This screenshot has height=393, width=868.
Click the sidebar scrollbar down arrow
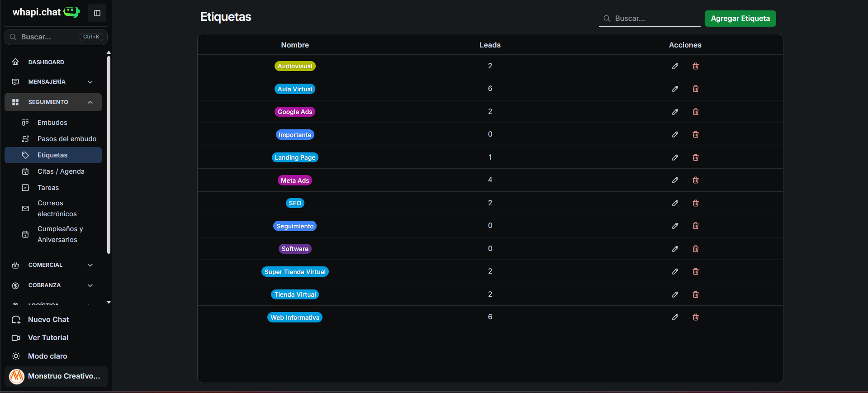[x=109, y=302]
